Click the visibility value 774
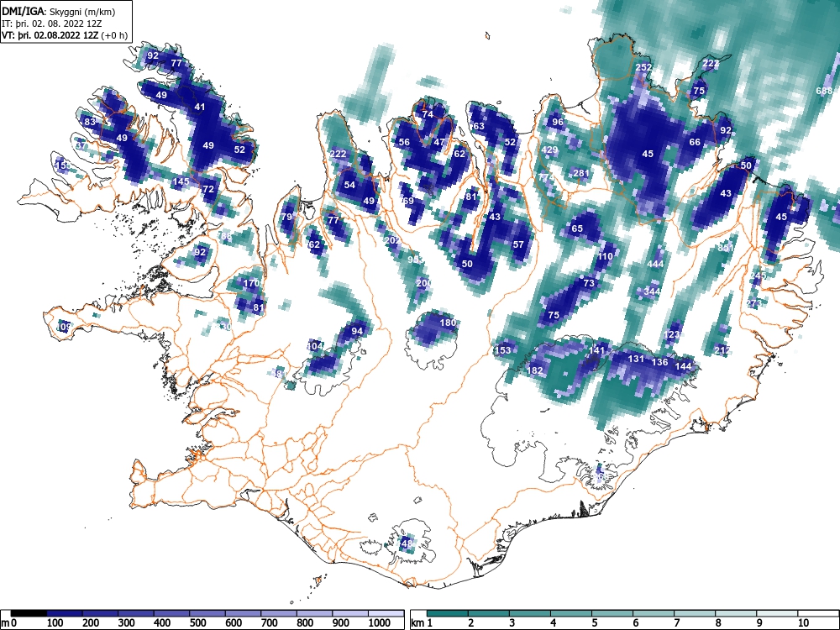The height and width of the screenshot is (630, 840). [547, 177]
